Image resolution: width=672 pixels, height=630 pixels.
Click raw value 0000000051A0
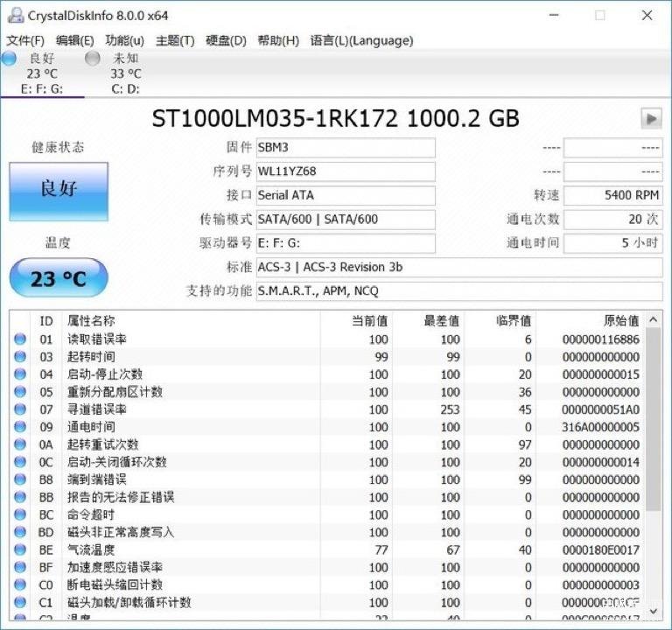point(601,410)
